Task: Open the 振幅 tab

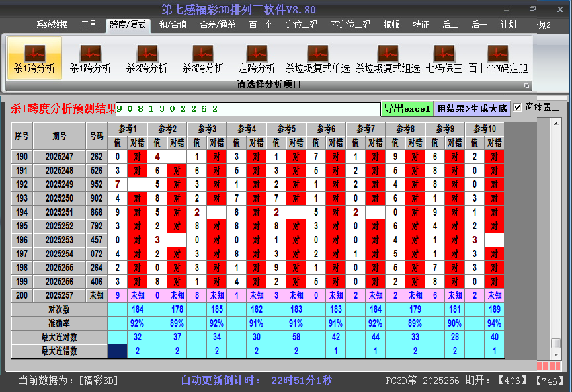Action: 392,25
